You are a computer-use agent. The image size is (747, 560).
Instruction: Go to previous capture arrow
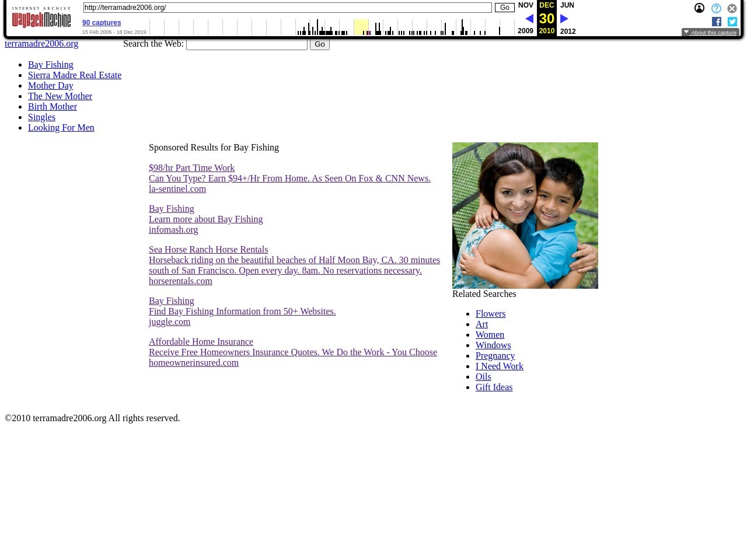(x=529, y=19)
